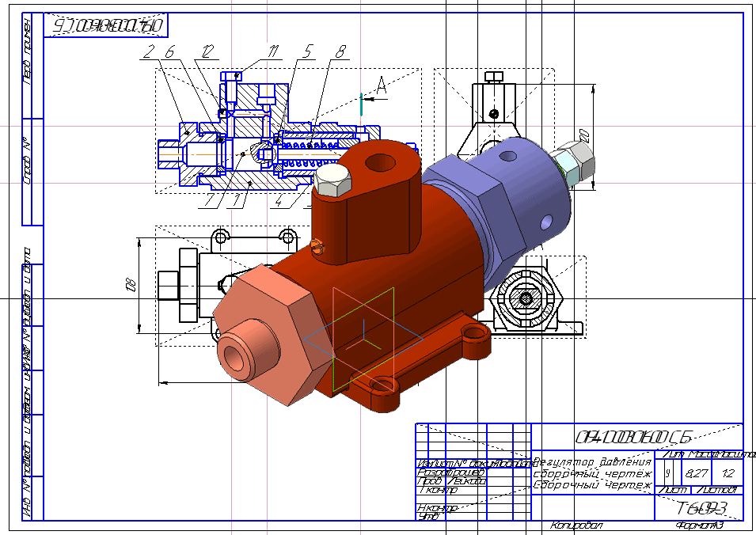The width and height of the screenshot is (756, 535).
Task: Select position number 11 callout
Action: tap(273, 51)
